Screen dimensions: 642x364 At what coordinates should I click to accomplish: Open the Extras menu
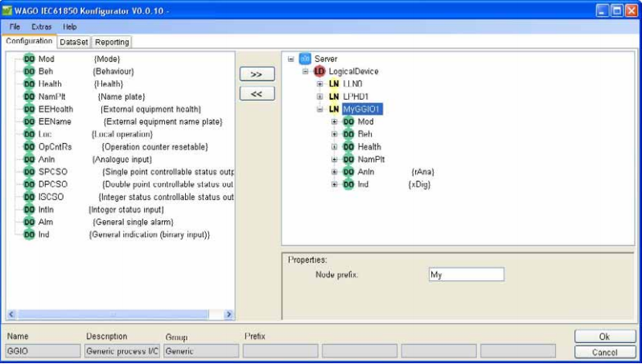[41, 27]
